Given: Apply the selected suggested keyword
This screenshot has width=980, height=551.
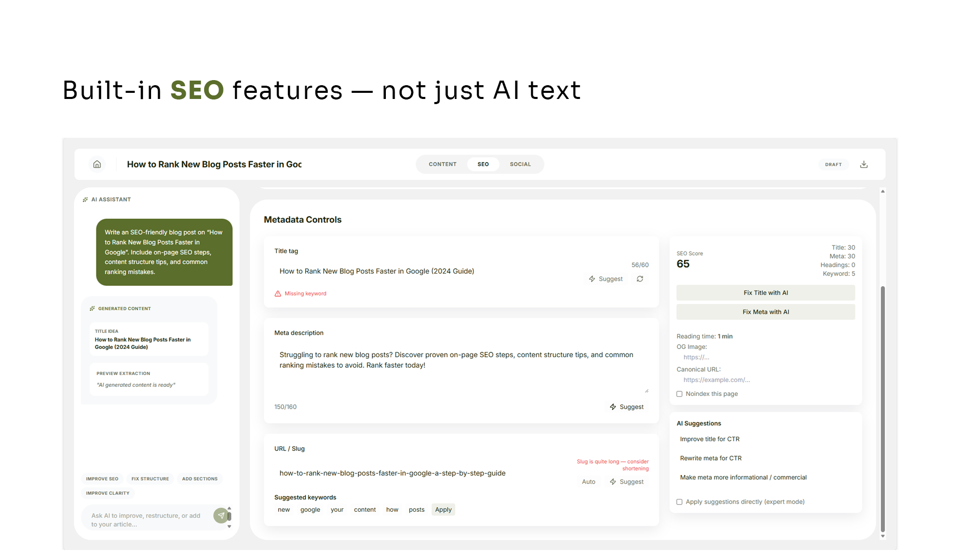Looking at the screenshot, I should pyautogui.click(x=443, y=509).
